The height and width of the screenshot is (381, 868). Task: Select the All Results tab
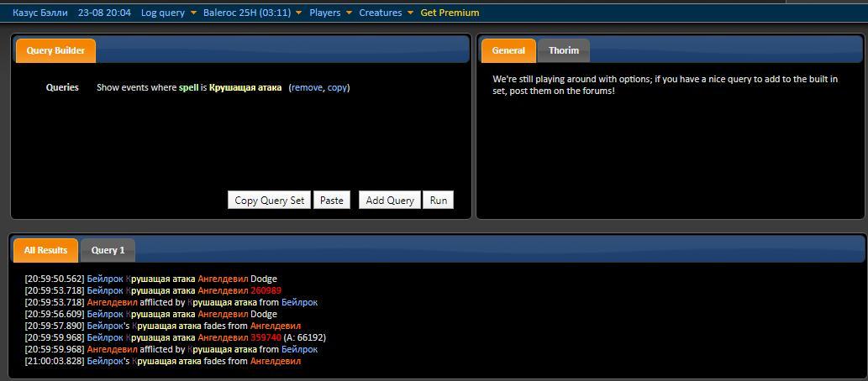45,250
